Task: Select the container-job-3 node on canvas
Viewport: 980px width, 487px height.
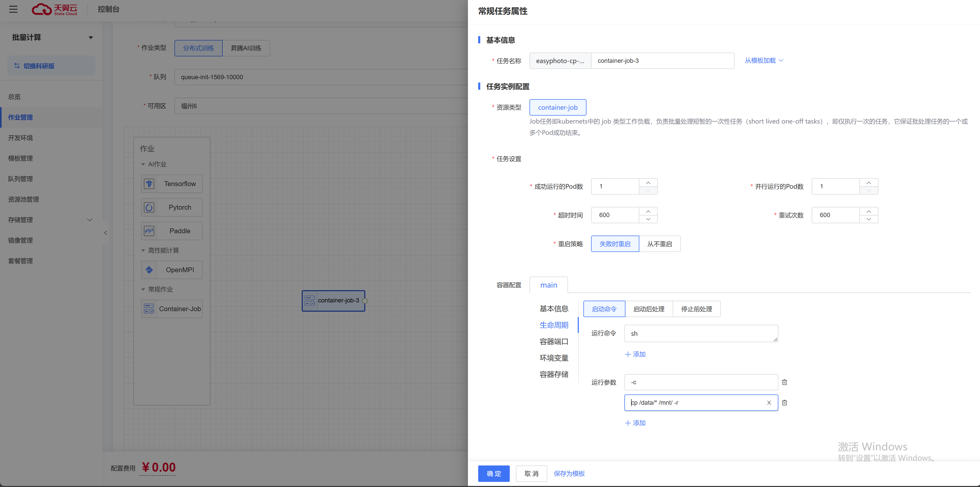Action: (x=333, y=301)
